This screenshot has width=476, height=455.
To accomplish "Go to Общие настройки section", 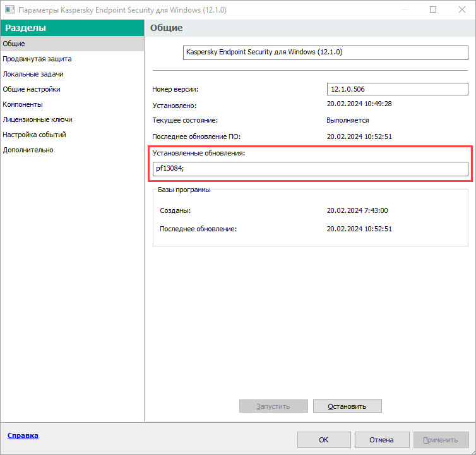I will tap(72, 89).
